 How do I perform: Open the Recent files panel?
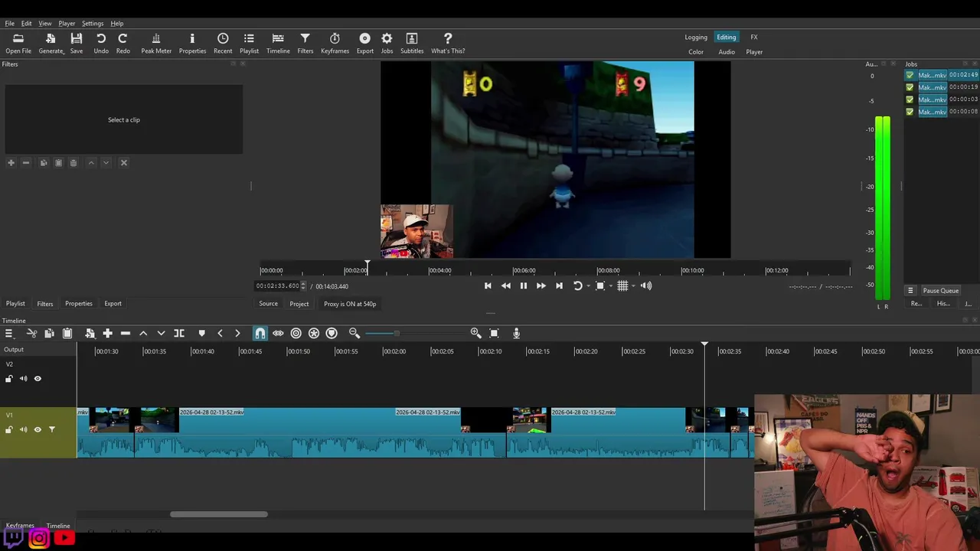click(223, 44)
